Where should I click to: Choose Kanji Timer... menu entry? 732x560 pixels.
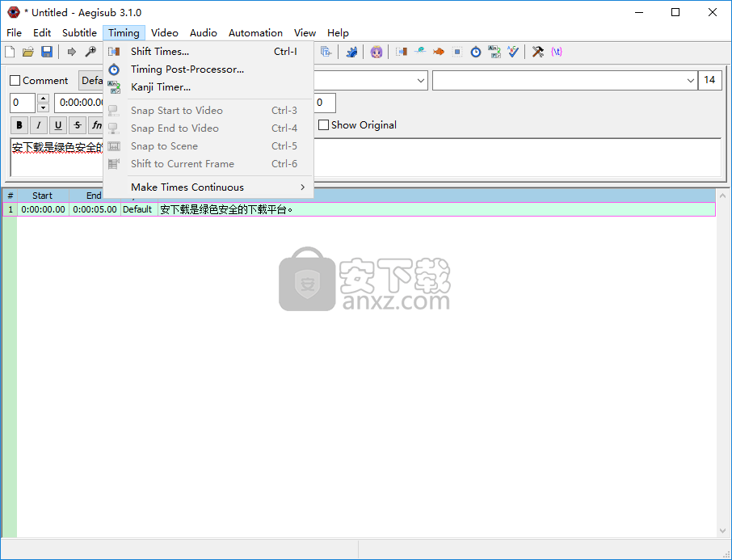(208, 87)
